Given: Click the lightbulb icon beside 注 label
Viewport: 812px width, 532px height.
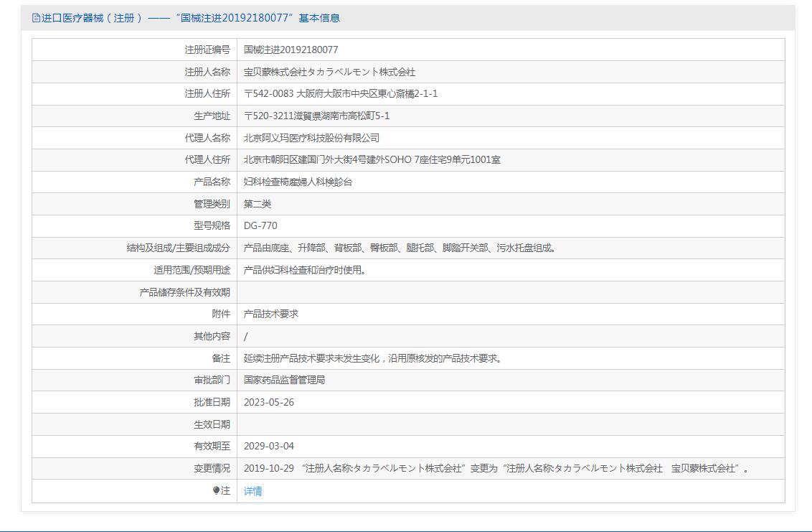Looking at the screenshot, I should point(217,490).
